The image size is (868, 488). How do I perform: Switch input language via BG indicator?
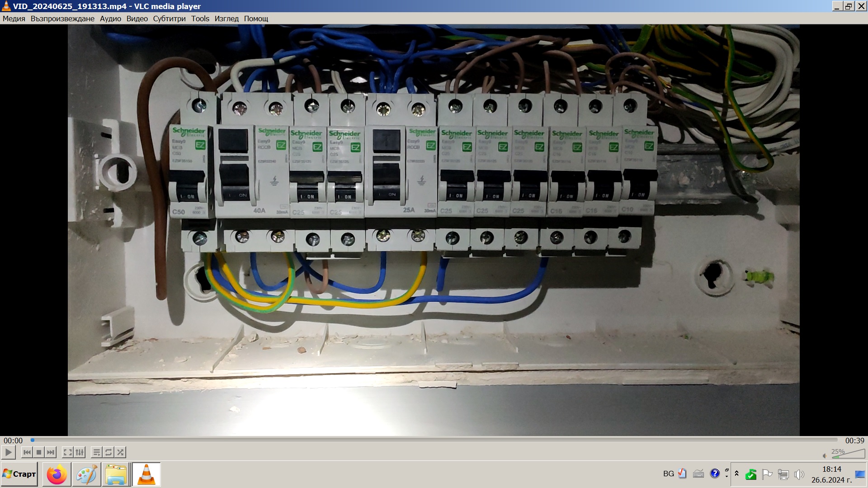668,474
